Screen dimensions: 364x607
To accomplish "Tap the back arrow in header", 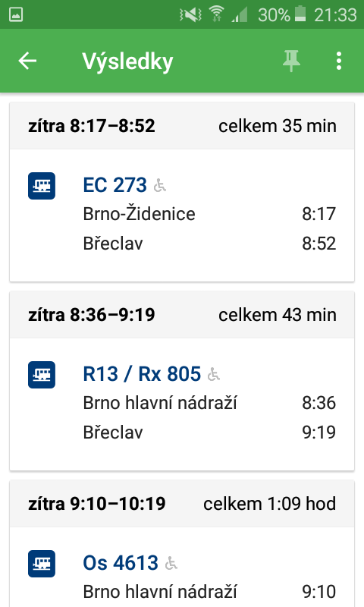I will (x=27, y=61).
